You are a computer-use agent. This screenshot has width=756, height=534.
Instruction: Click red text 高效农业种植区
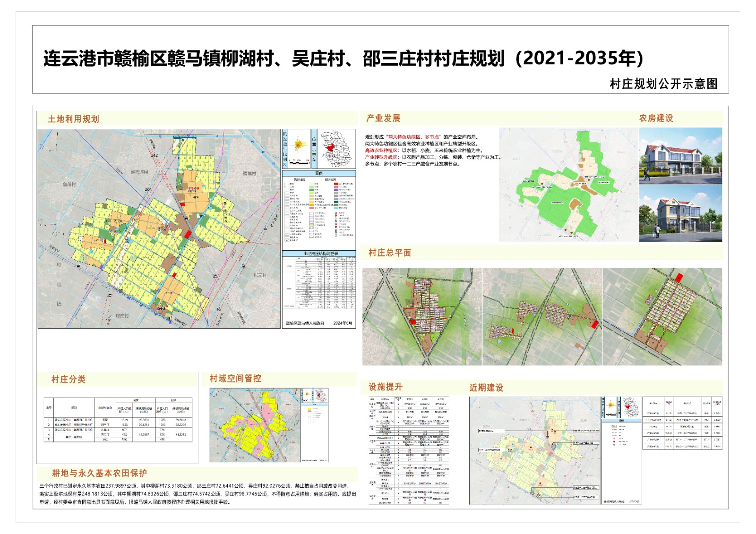[x=382, y=151]
